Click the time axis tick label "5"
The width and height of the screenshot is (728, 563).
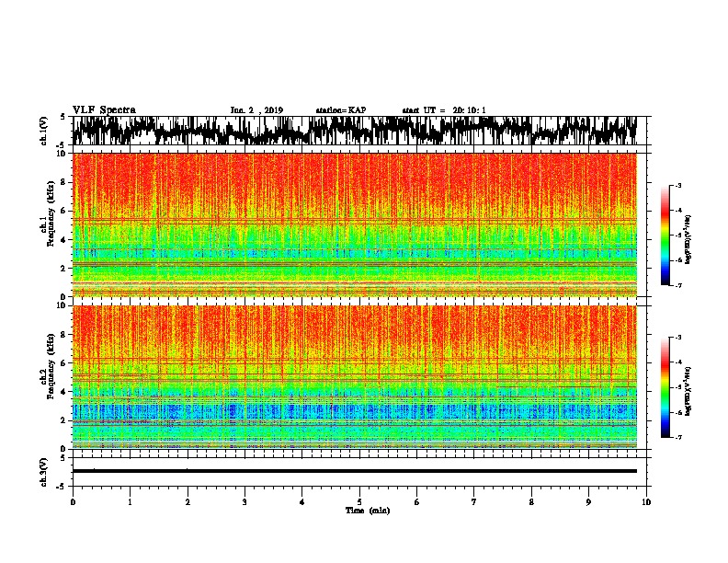(x=359, y=501)
